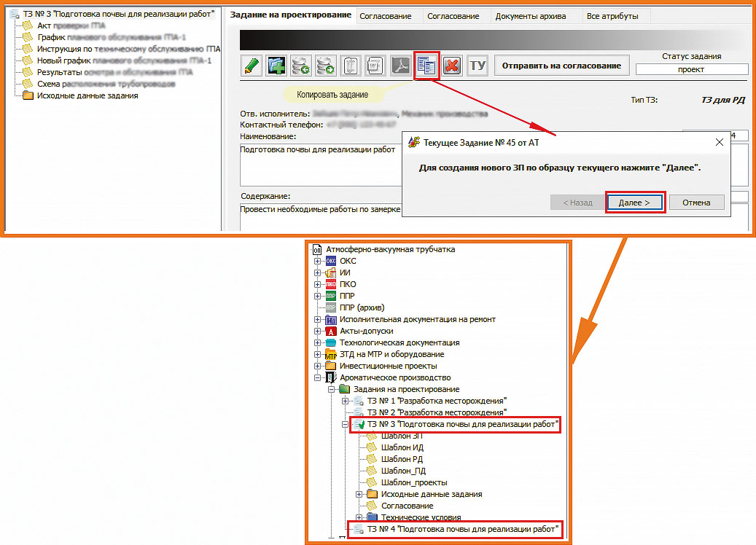
Task: Expand the Инвестиционные проекты node
Action: [x=318, y=366]
